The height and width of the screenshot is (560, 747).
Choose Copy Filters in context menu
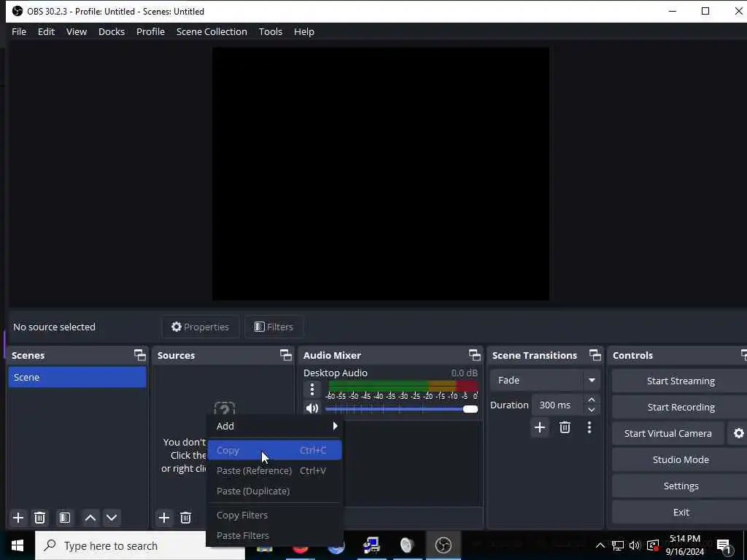tap(274, 516)
